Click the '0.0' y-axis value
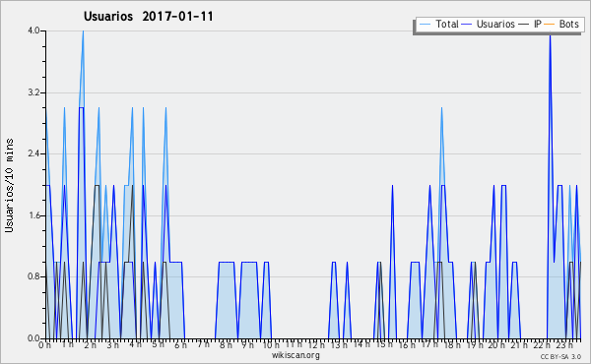The image size is (591, 364). tap(33, 338)
